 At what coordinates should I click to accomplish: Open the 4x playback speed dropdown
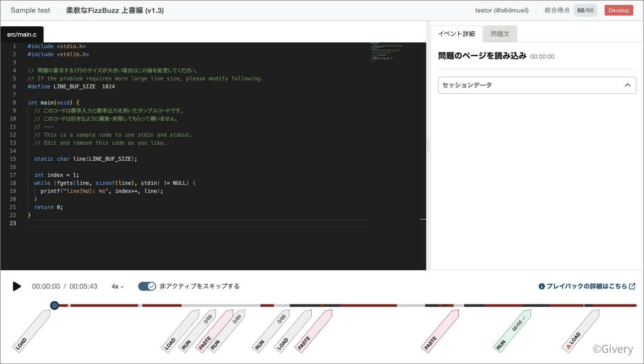(116, 286)
